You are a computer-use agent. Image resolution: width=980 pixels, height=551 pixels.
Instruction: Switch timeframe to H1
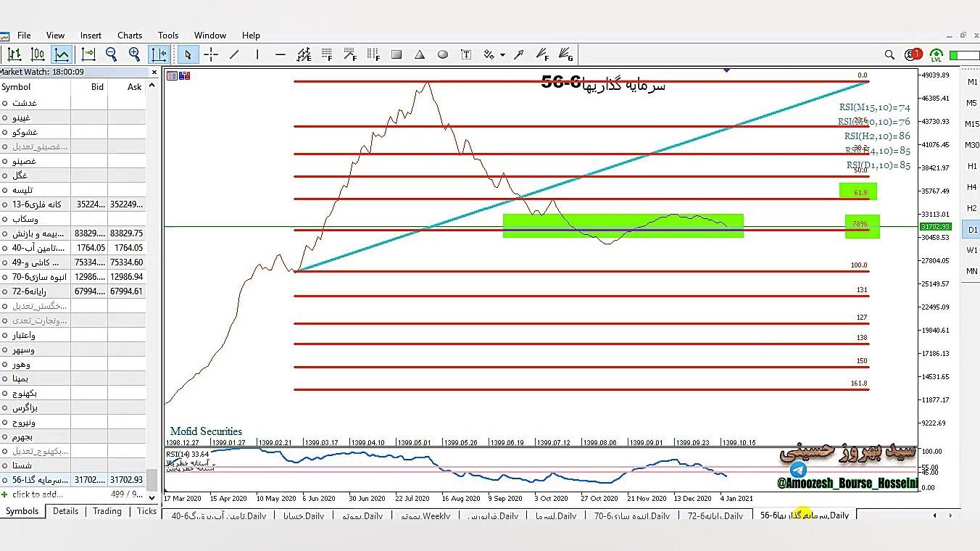point(972,166)
